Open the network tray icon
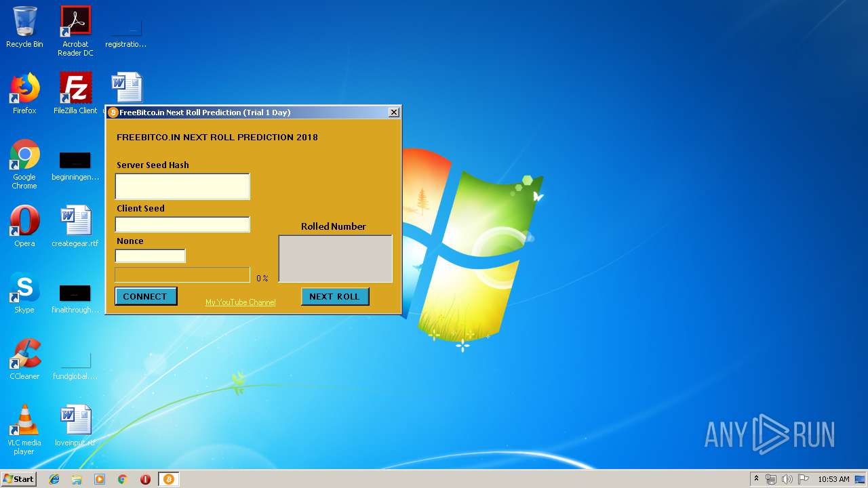The image size is (868, 488). coord(771,479)
